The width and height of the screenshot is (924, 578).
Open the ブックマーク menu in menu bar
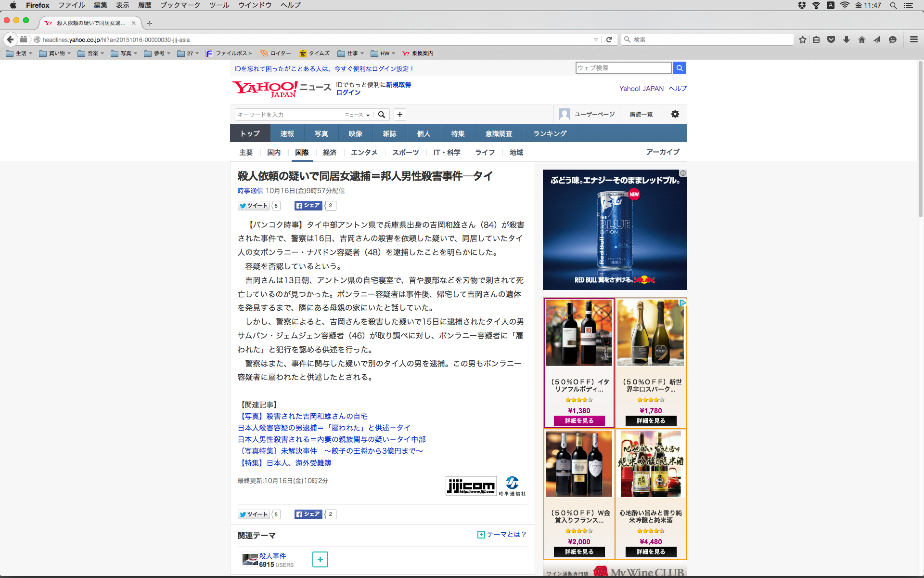coord(180,5)
